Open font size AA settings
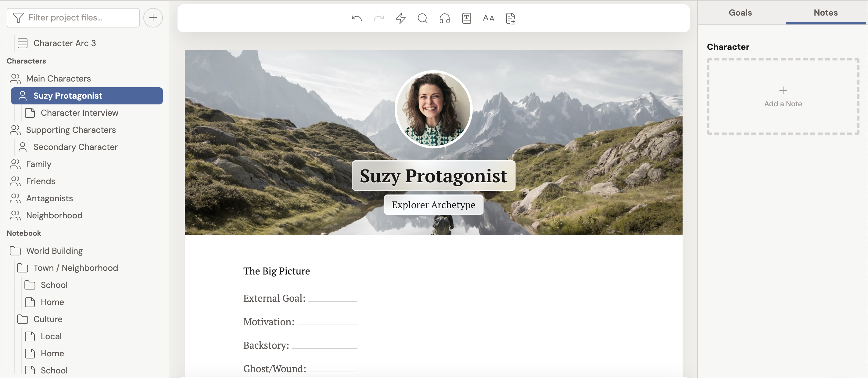This screenshot has width=868, height=378. click(488, 18)
